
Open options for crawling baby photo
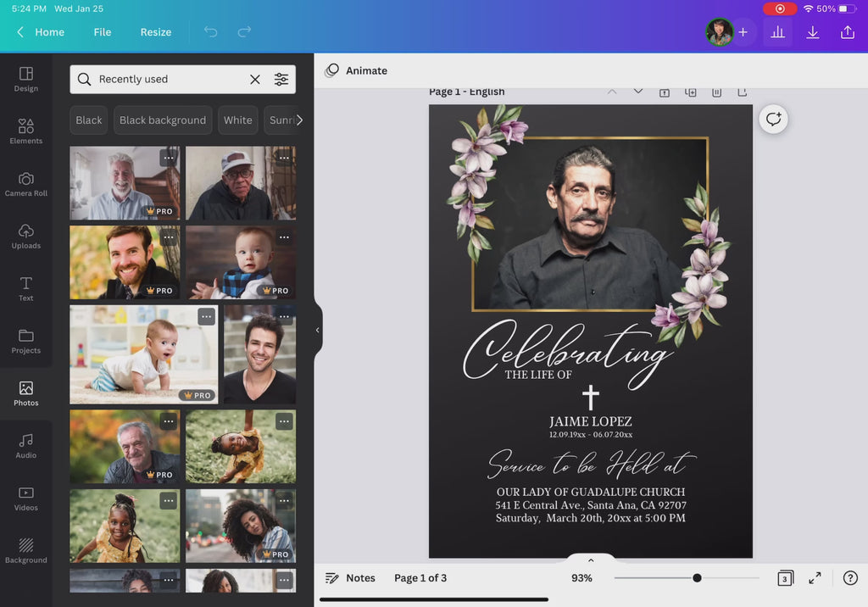coord(207,317)
